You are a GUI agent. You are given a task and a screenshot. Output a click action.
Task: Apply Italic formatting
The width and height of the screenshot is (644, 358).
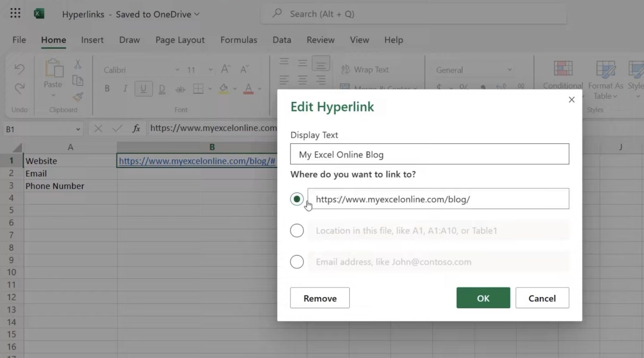pyautogui.click(x=125, y=88)
